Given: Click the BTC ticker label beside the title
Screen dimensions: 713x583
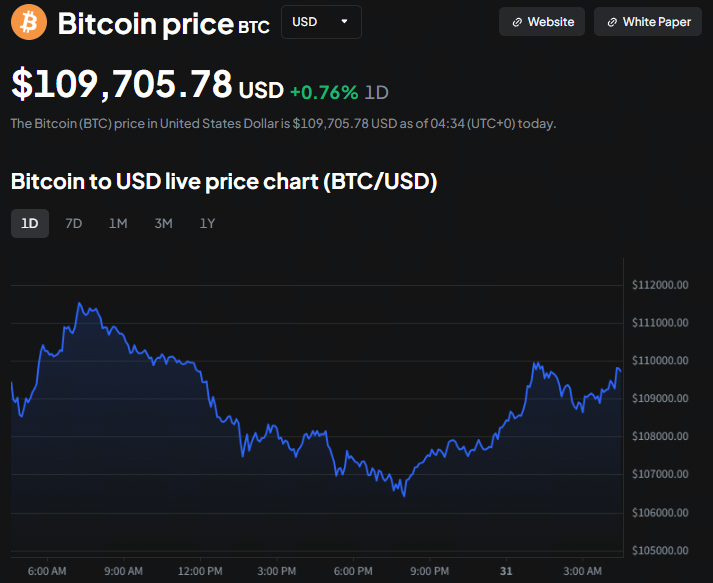Looking at the screenshot, I should pyautogui.click(x=254, y=28).
